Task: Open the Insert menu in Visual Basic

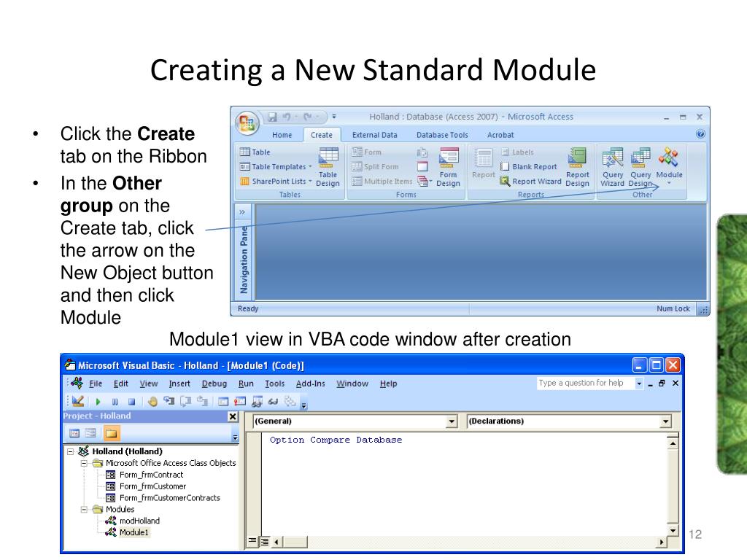Action: coord(179,384)
